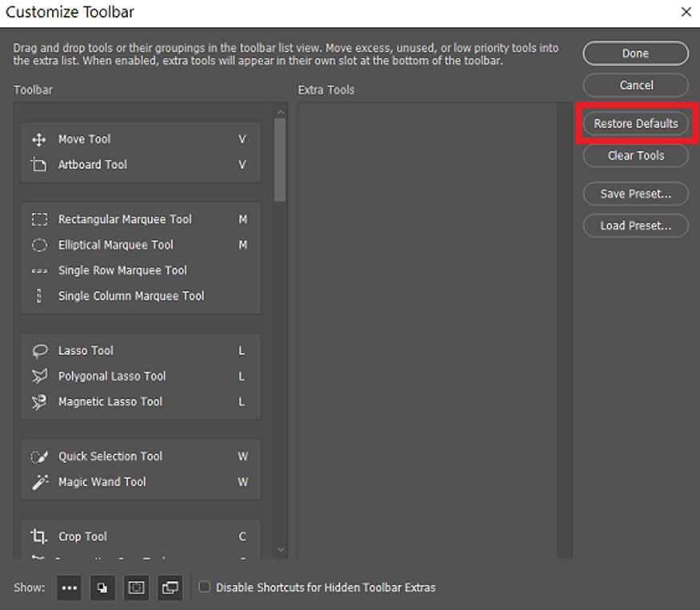Toggle the three-dots overflow Show button
700x610 pixels.
coord(70,588)
